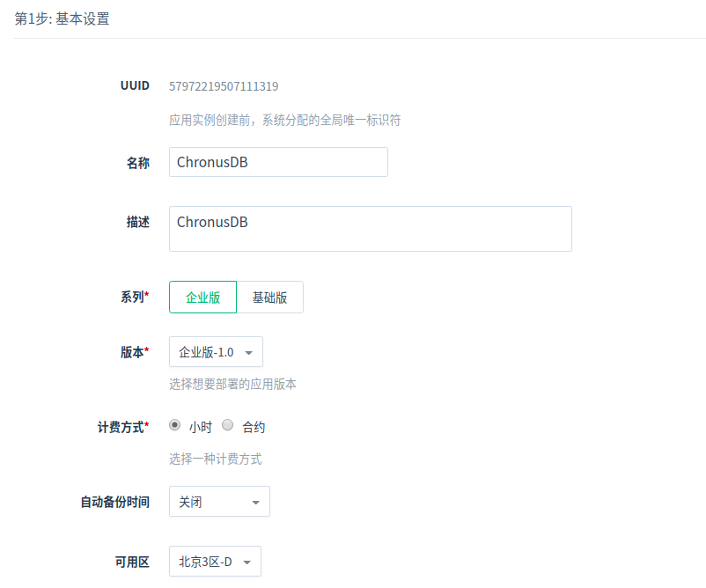
Task: Select the 小时 billing radio button
Action: 174,425
